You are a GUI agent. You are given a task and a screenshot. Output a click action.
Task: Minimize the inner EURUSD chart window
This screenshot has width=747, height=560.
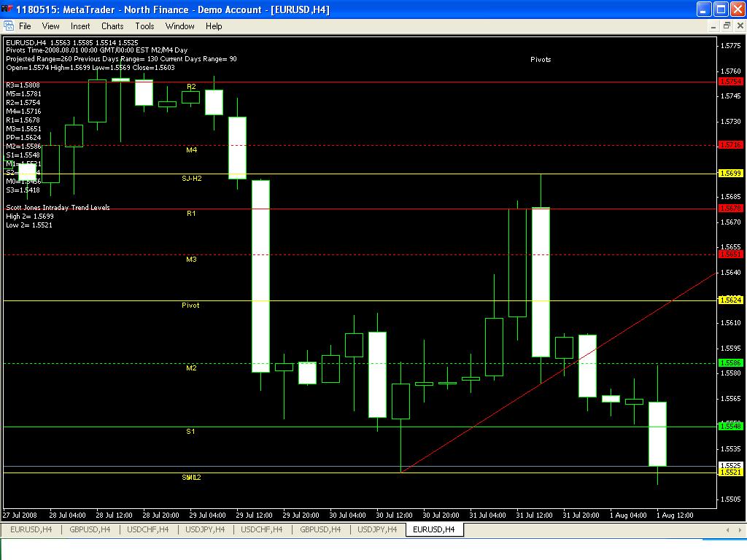click(x=712, y=26)
